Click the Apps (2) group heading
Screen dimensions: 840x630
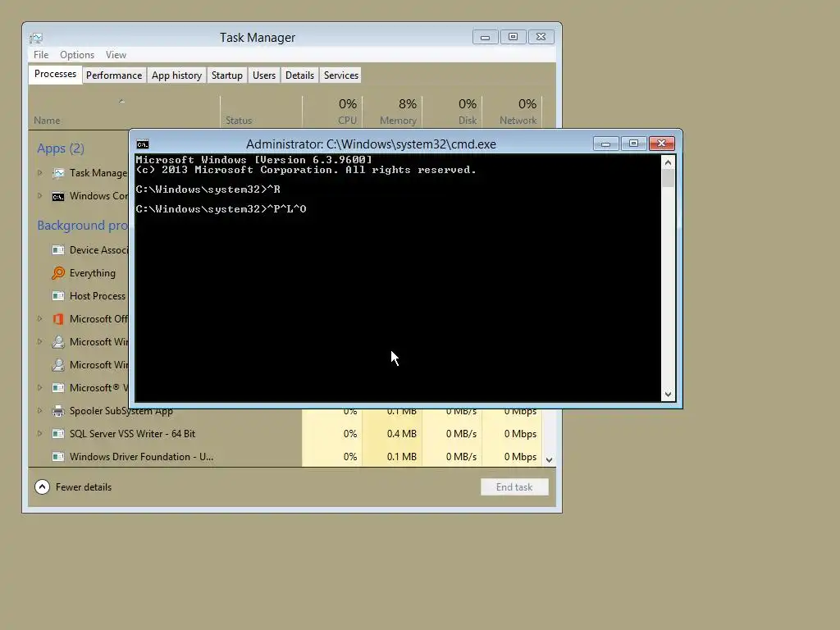click(x=61, y=148)
